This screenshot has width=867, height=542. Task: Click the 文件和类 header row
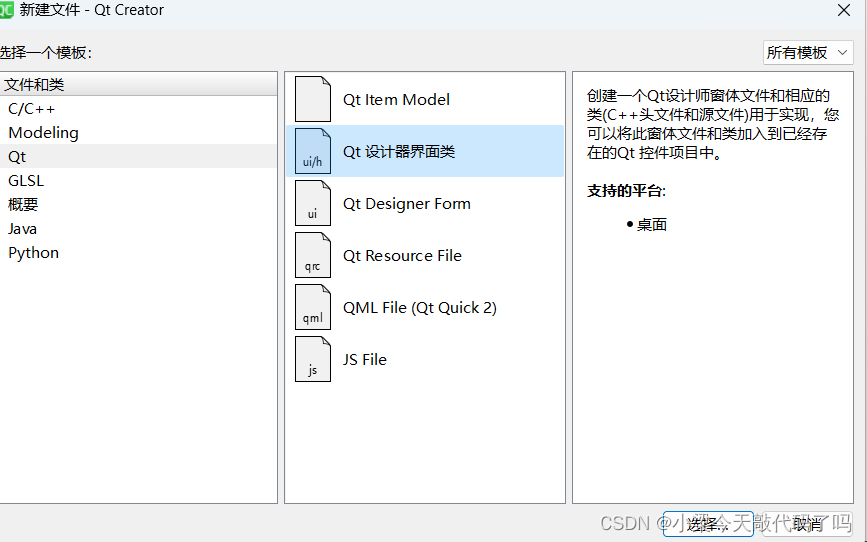138,84
